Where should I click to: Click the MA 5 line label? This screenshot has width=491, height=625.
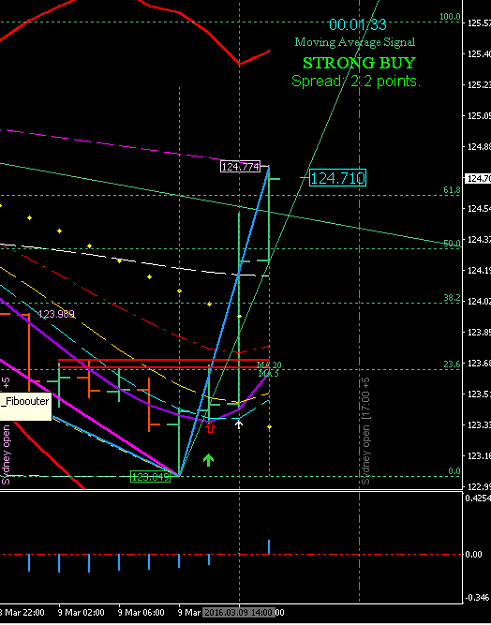(268, 374)
